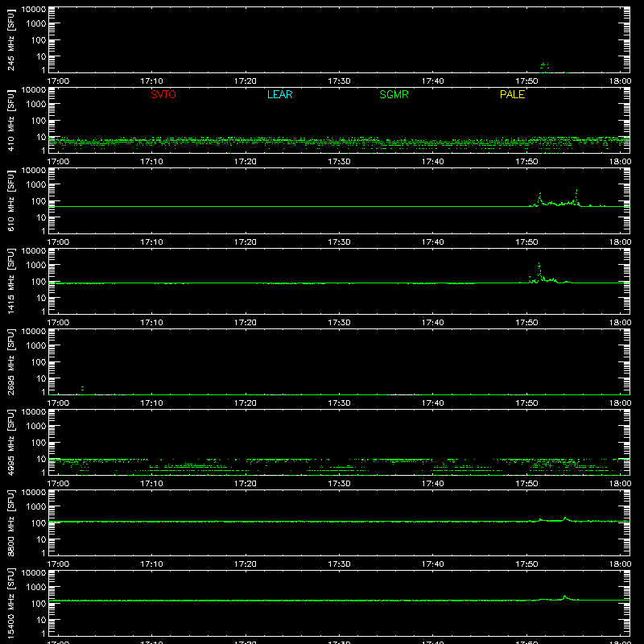Click 17:40 label below the 2695 MHz panel
Image resolution: width=644 pixels, height=644 pixels.
click(x=432, y=403)
